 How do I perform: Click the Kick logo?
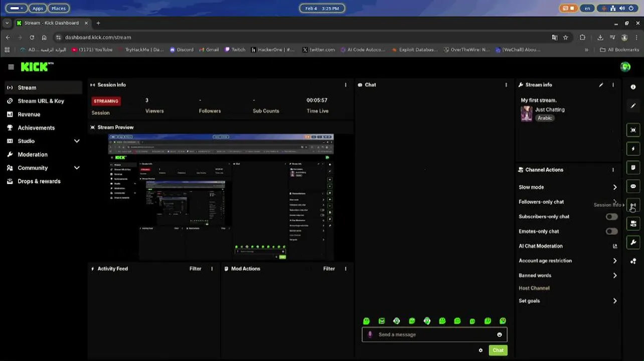coord(37,67)
